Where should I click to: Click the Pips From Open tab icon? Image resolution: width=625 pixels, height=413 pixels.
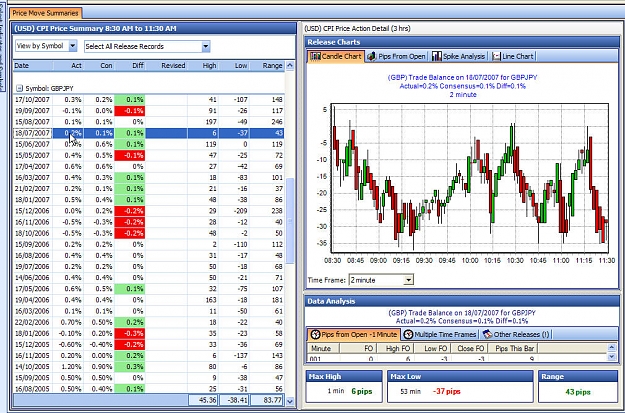click(371, 56)
